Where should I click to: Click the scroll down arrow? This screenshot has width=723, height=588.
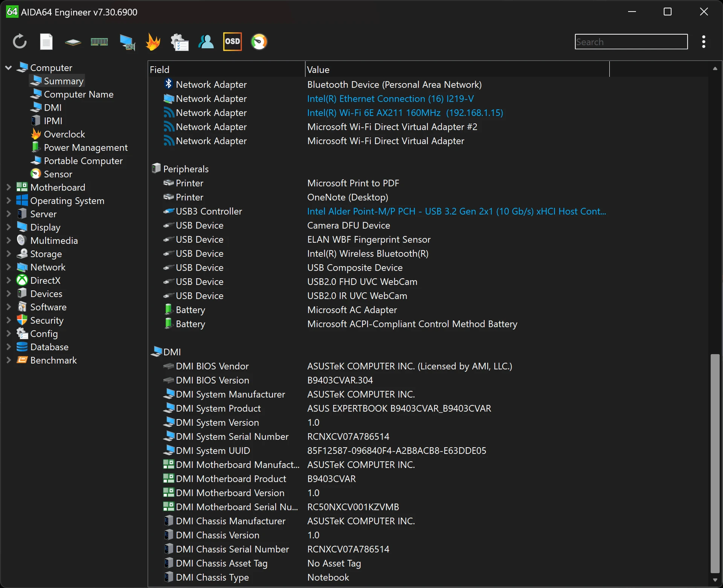point(715,580)
